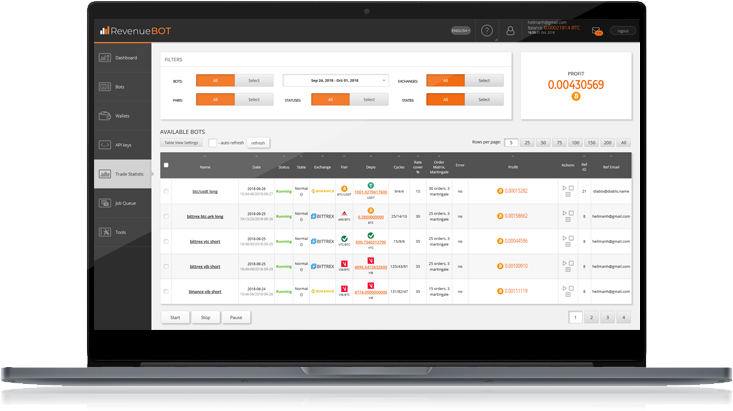Open the date range dropdown
The image size is (733, 411).
(x=335, y=80)
